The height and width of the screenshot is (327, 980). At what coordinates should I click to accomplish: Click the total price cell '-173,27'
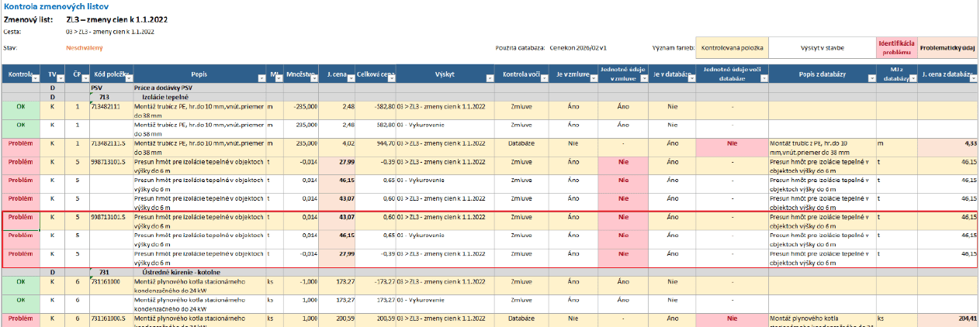(x=376, y=285)
